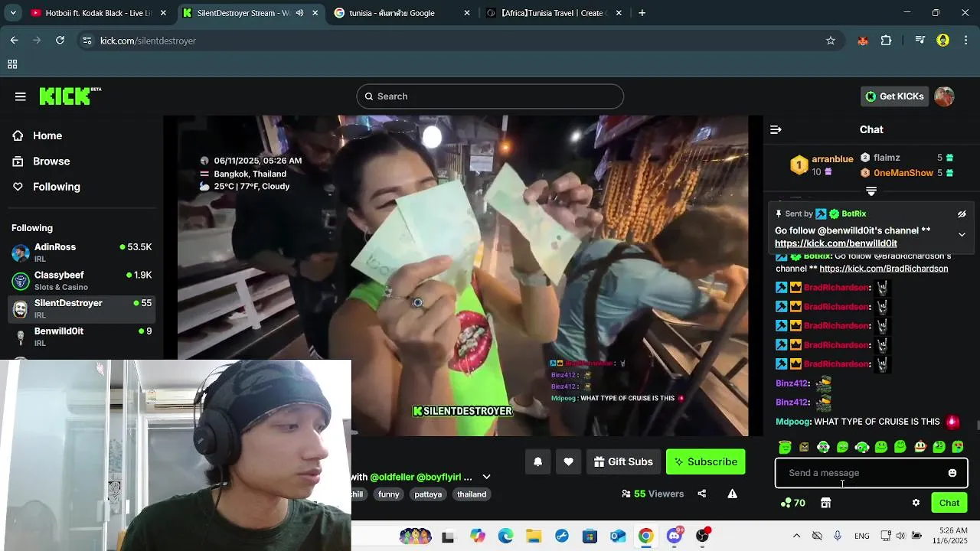Open Chrome three-dot menu
The height and width of the screenshot is (551, 980).
click(965, 41)
